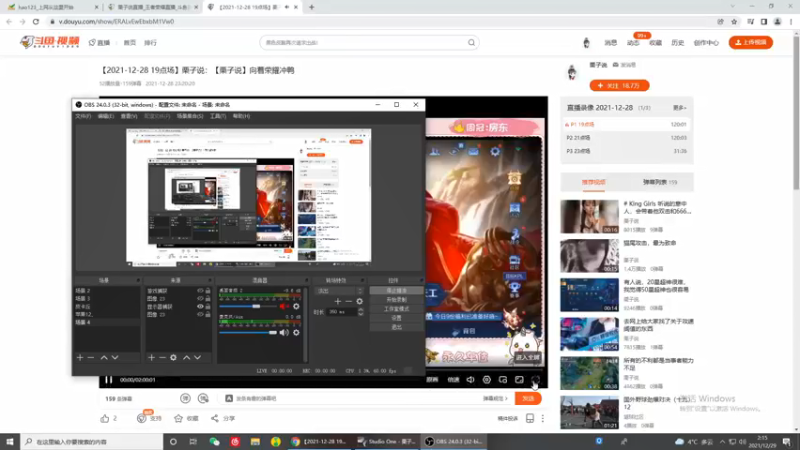Move scene up in OBS scenes list
The image size is (800, 450).
coord(104,358)
